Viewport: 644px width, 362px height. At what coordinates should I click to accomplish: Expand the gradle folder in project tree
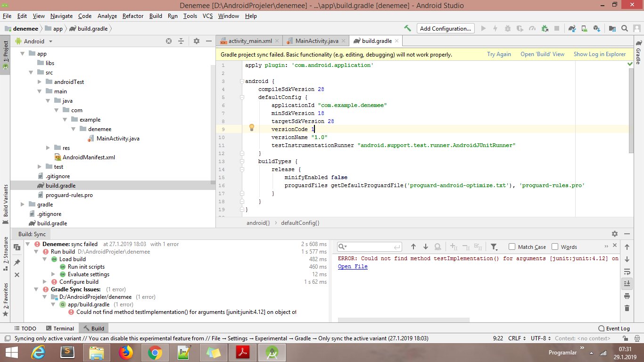tap(22, 205)
